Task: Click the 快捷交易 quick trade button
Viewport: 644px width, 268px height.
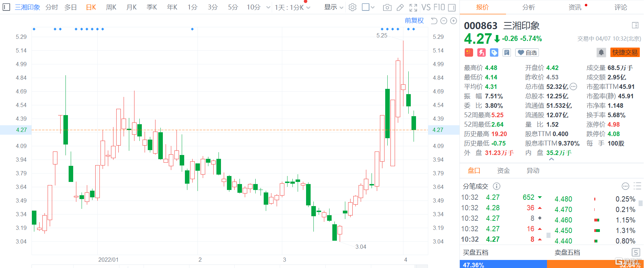Action: [625, 52]
